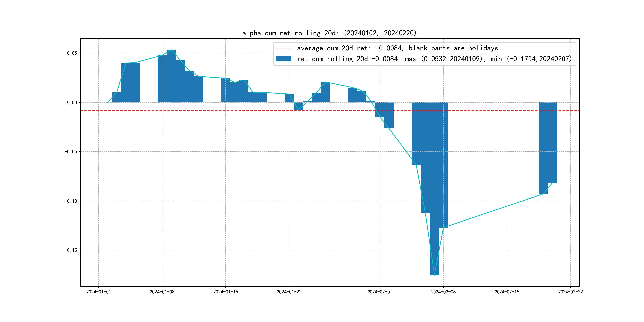Click the -0.15 y-axis tick label
This screenshot has width=644, height=322.
(71, 250)
